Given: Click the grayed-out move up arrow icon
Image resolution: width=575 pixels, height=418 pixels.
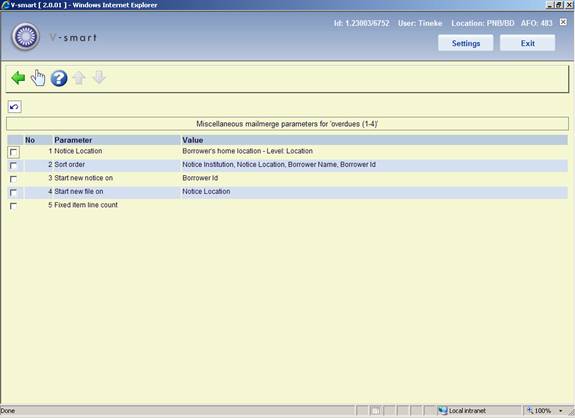Looking at the screenshot, I should (79, 78).
